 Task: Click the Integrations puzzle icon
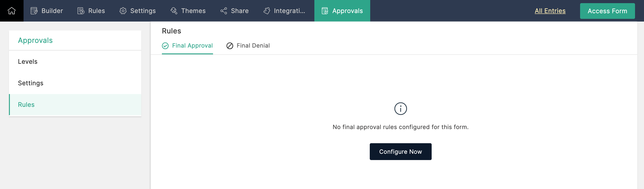267,11
